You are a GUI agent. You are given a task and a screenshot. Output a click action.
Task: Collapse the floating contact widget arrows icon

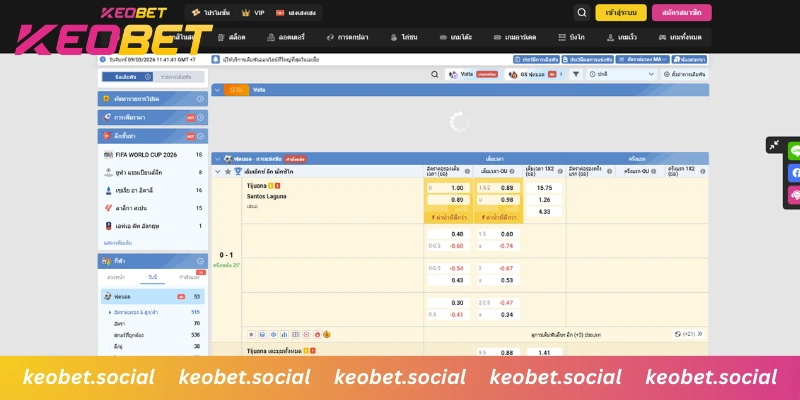pos(774,145)
